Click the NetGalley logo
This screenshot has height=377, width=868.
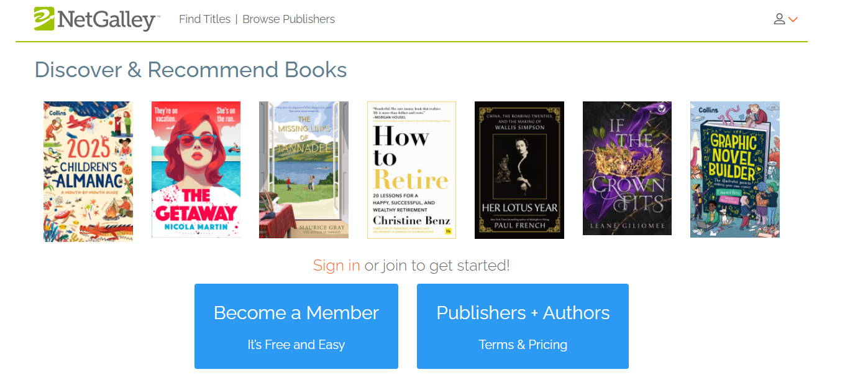96,19
